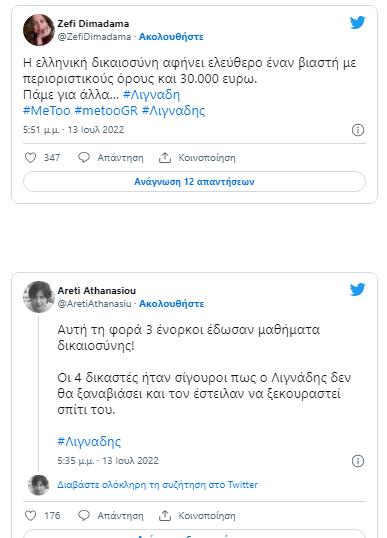Like Areti Athanasiou's tweet with the heart icon

point(31,516)
